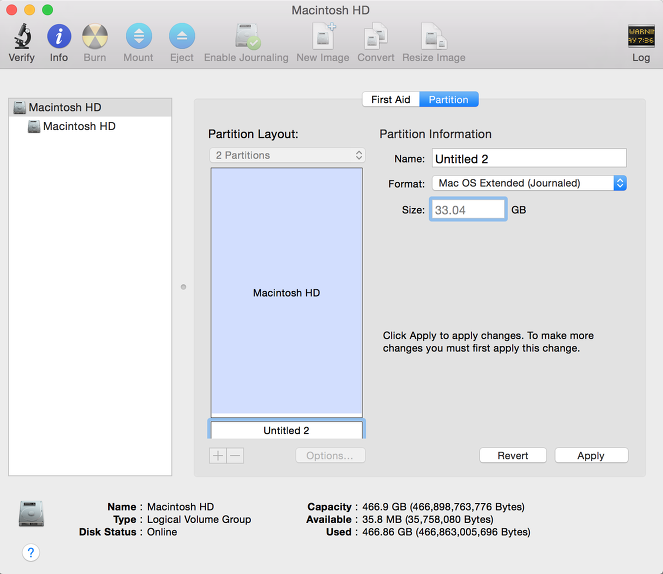The height and width of the screenshot is (574, 663).
Task: Click the Revert button
Action: click(x=512, y=456)
